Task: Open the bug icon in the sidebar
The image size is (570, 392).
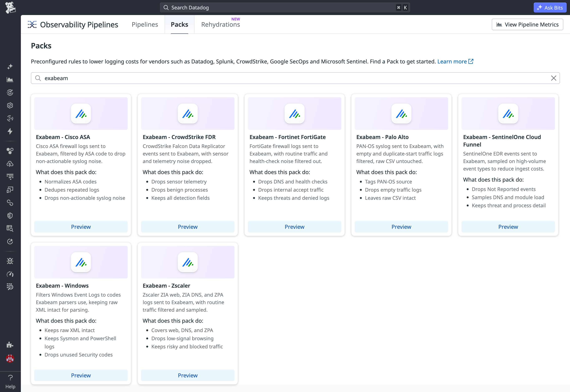Action: click(10, 261)
